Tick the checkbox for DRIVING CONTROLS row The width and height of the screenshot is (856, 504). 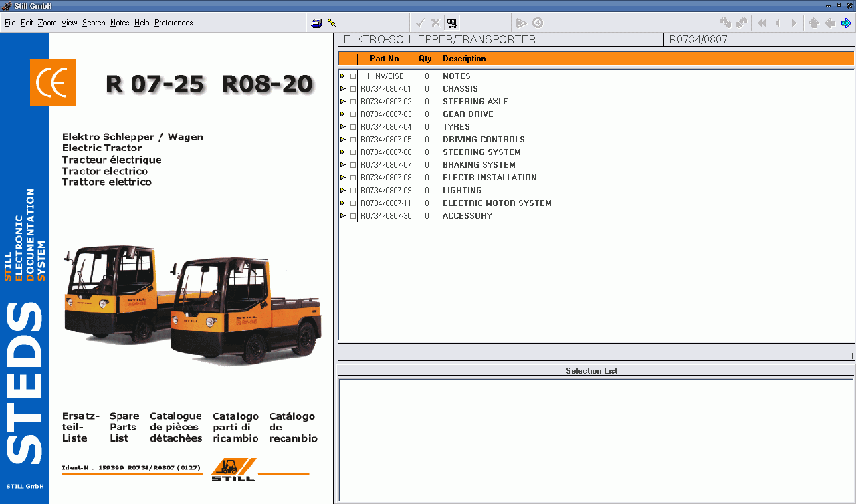[x=353, y=140]
